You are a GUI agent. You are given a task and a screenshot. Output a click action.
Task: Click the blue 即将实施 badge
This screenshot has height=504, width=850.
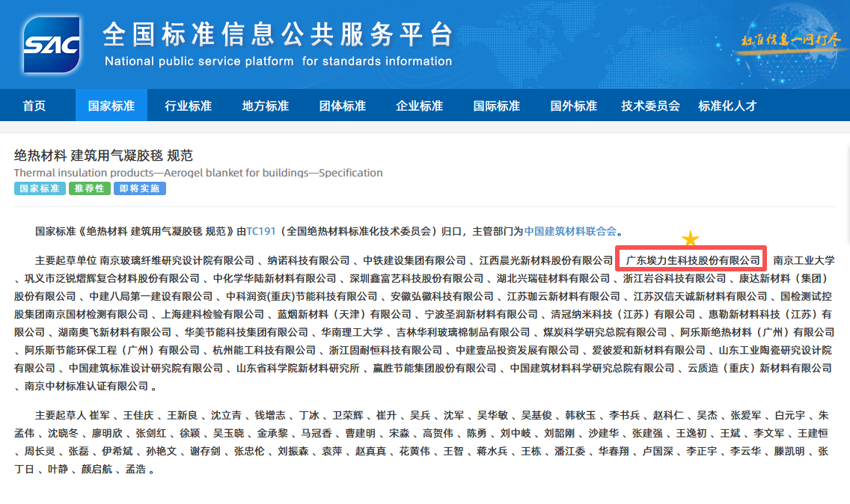point(139,188)
